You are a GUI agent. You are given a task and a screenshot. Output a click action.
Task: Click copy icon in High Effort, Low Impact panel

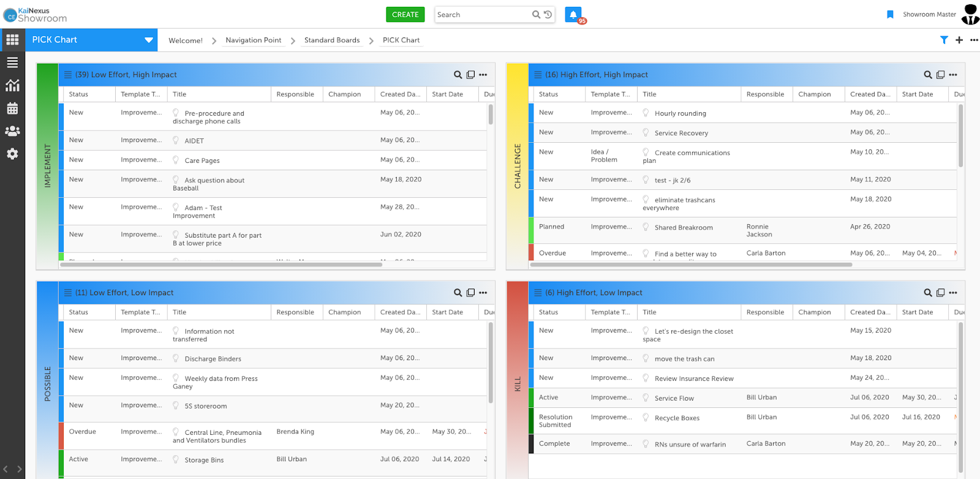pyautogui.click(x=940, y=293)
